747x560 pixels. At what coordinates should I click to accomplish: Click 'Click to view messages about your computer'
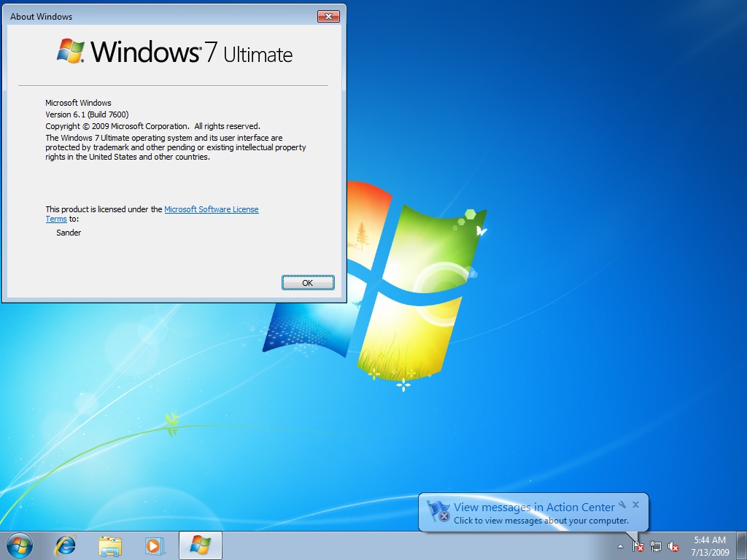[541, 521]
